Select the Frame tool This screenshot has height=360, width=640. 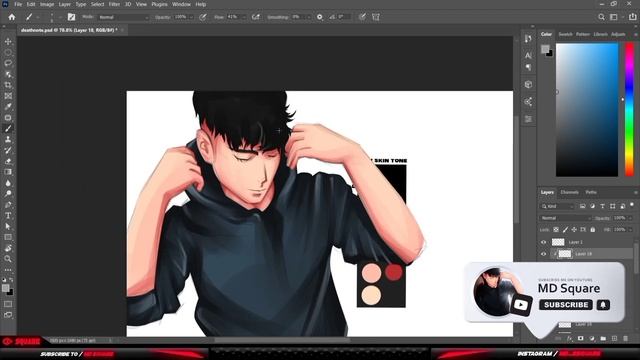(x=8, y=96)
